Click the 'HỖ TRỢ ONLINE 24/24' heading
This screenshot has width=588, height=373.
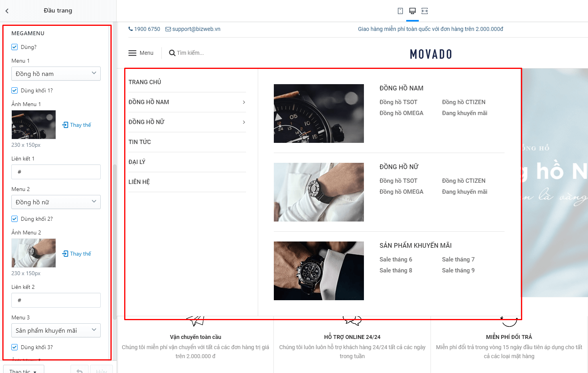click(x=352, y=337)
